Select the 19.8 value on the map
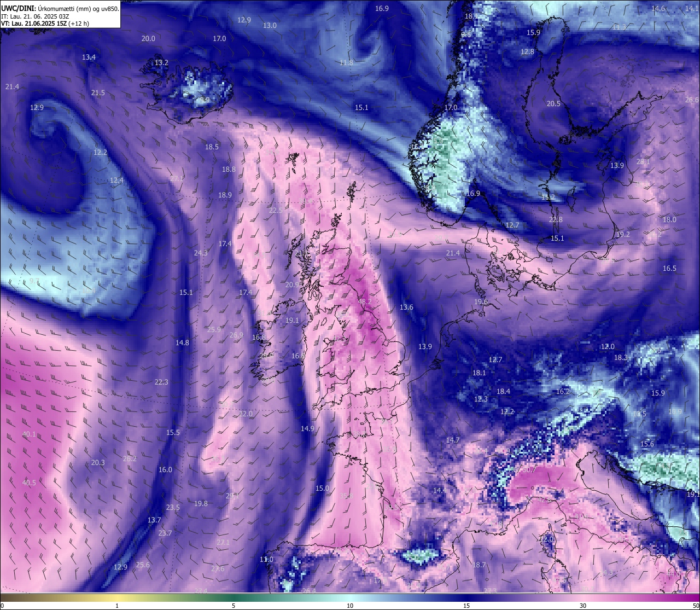This screenshot has width=700, height=610. pyautogui.click(x=201, y=503)
